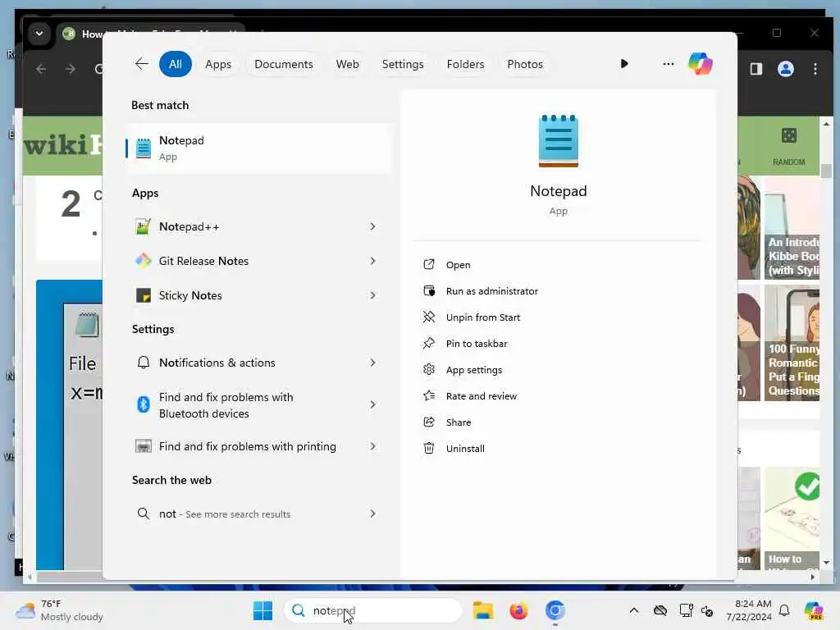Click the Windows Start button on taskbar
This screenshot has width=840, height=630.
pyautogui.click(x=262, y=610)
